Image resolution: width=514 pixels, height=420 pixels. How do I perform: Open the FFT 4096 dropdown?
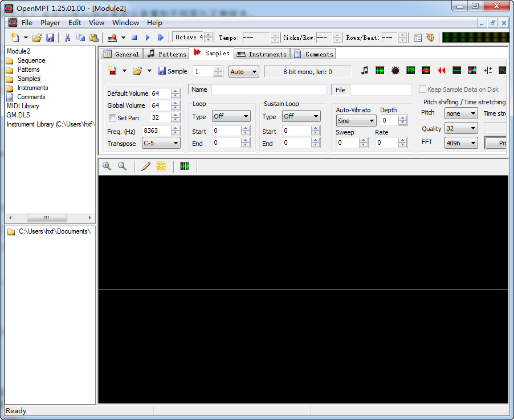[x=461, y=143]
